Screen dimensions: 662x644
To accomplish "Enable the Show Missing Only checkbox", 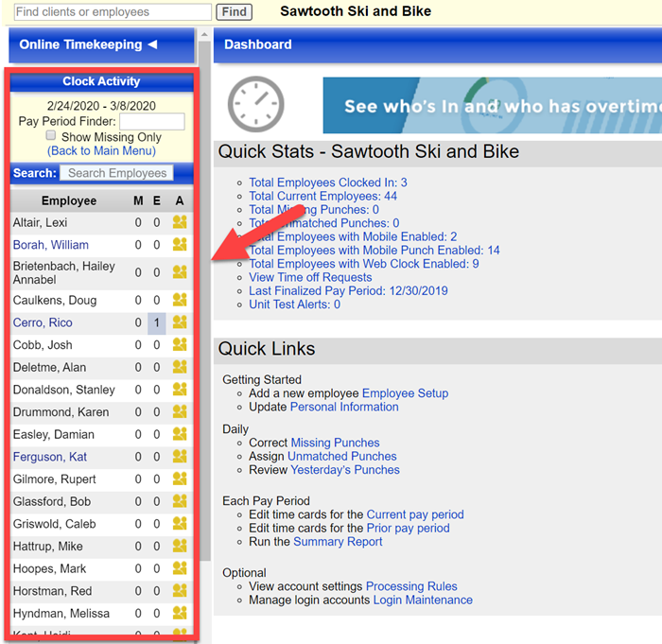I will pos(52,137).
